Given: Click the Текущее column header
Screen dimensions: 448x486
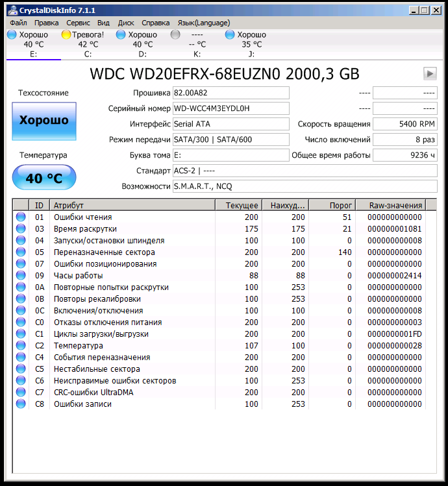Looking at the screenshot, I should point(238,205).
